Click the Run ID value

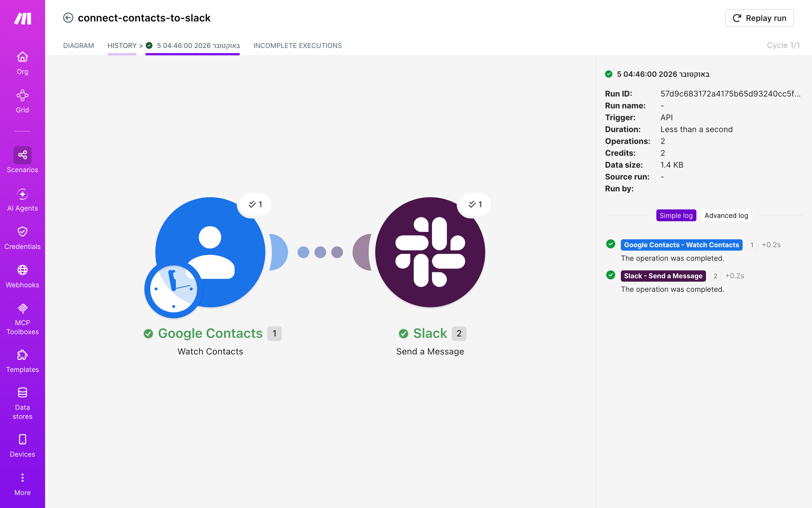[x=730, y=94]
